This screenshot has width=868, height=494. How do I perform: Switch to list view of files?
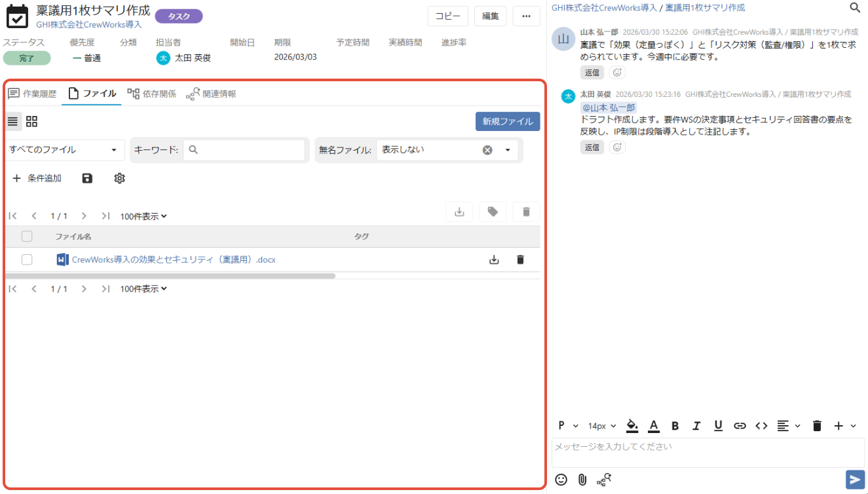[x=13, y=121]
